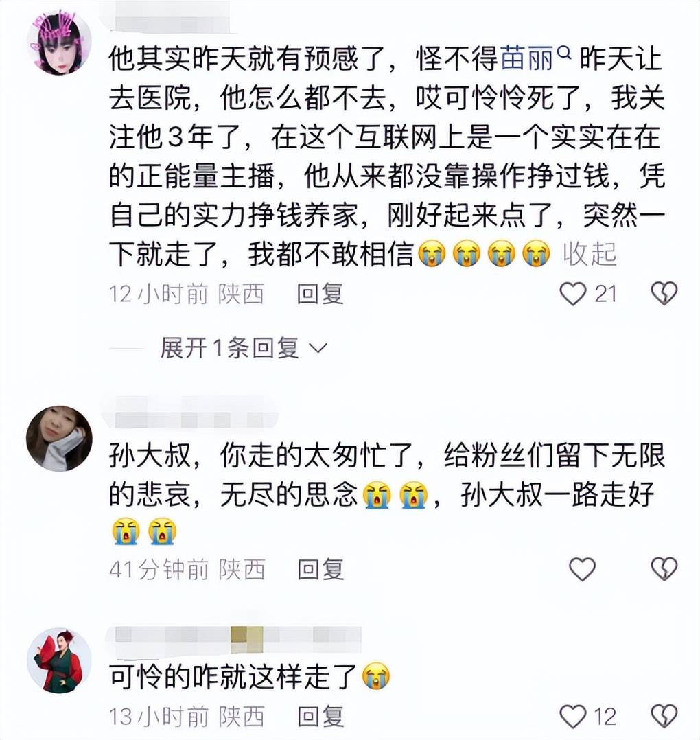Open first commenter's pink-decorated avatar
Viewport: 700px width, 740px height.
(x=59, y=42)
